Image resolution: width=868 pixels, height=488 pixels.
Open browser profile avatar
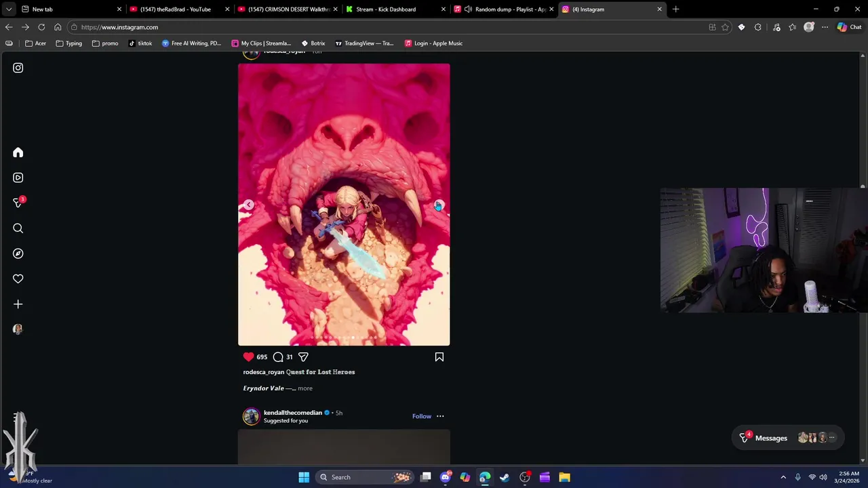pyautogui.click(x=808, y=27)
